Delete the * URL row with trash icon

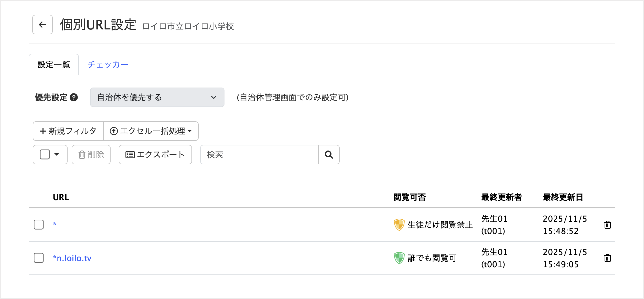tap(607, 225)
